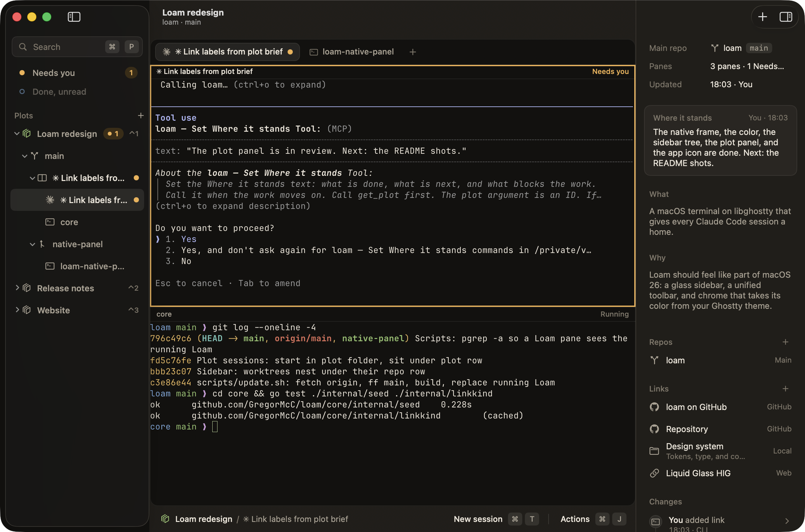Click terminal icon beside You added link

656,522
